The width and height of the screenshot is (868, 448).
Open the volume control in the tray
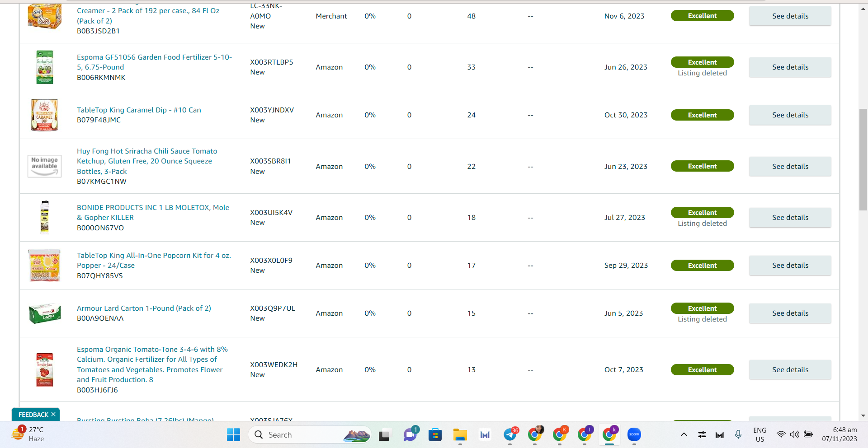[794, 434]
